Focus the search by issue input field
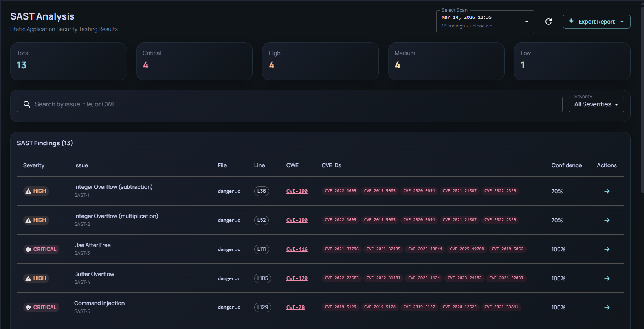644x329 pixels. (295, 104)
